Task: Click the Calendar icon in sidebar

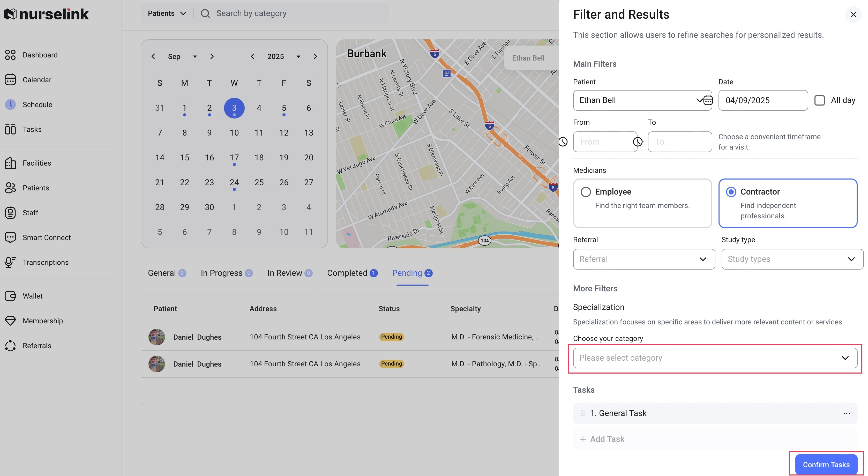Action: (10, 80)
